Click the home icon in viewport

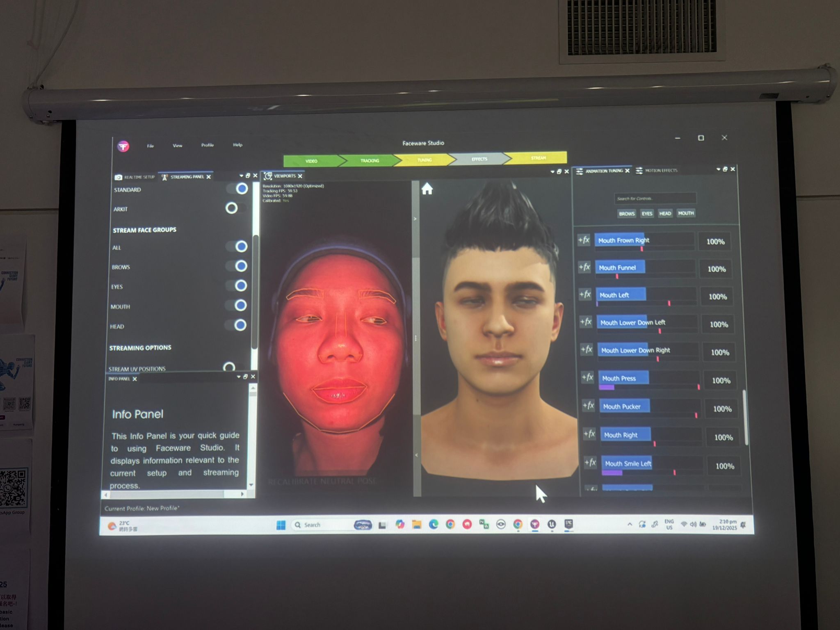click(x=427, y=189)
